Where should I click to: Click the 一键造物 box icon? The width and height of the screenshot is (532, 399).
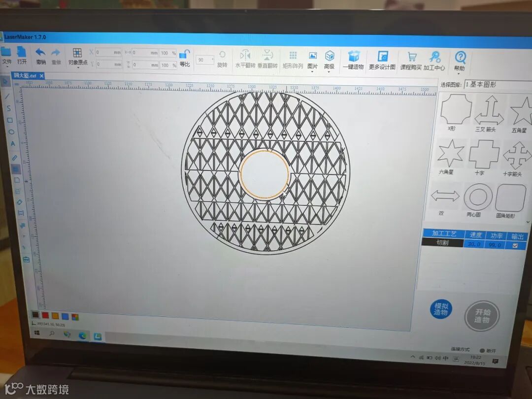354,56
